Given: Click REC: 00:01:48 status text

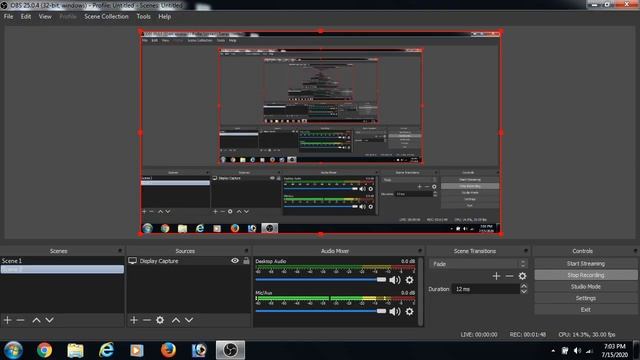Looking at the screenshot, I should tap(527, 334).
